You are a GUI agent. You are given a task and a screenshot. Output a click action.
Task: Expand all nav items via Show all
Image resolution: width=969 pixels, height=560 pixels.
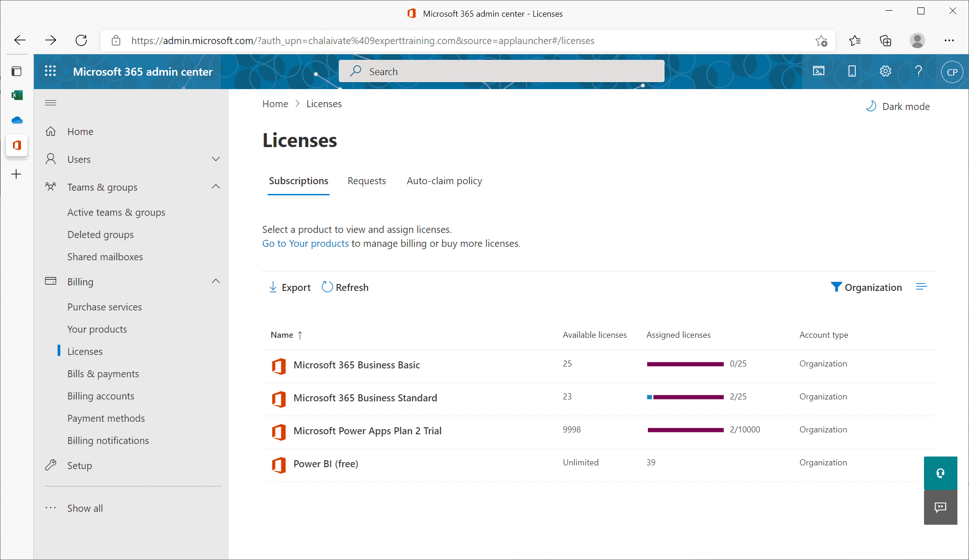pos(85,508)
